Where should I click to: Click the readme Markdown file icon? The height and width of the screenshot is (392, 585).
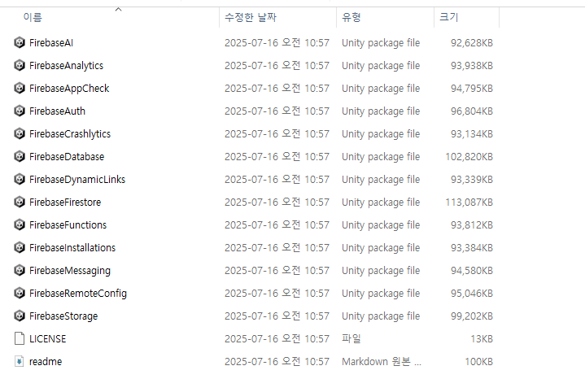pyautogui.click(x=20, y=361)
